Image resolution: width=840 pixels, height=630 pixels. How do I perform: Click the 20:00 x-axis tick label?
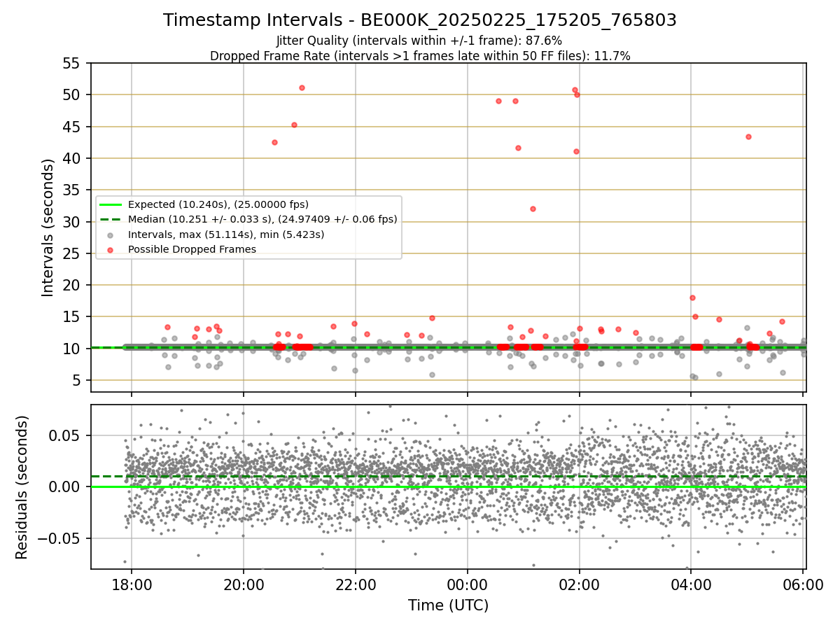[244, 584]
